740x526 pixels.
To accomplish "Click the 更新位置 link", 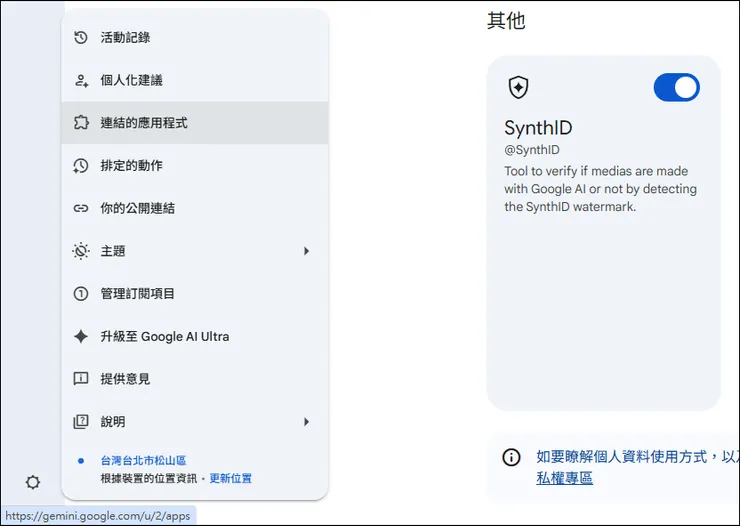I will [x=230, y=479].
